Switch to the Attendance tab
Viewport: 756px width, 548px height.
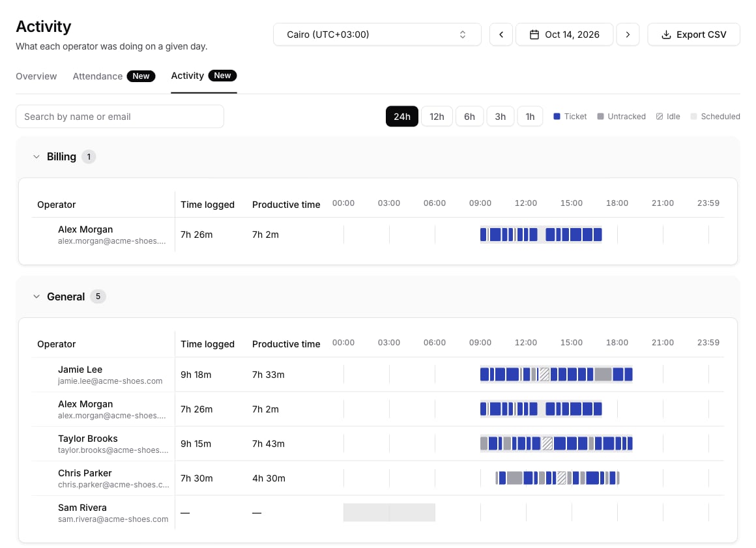(114, 76)
